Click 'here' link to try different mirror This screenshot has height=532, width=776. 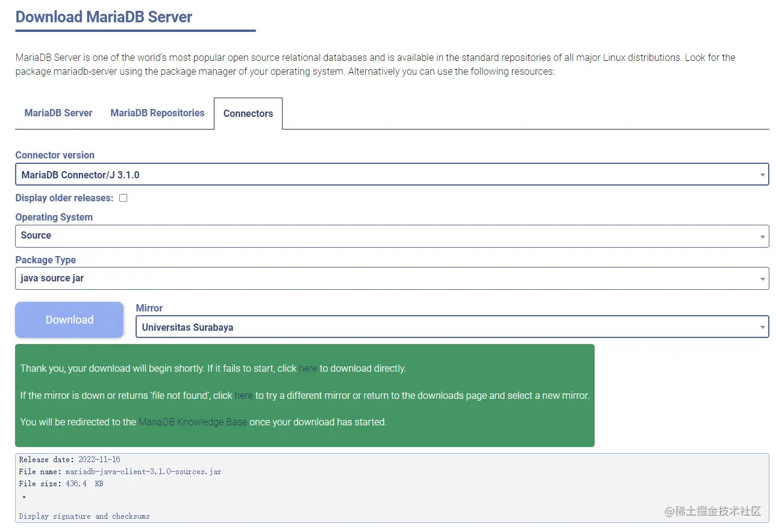[x=243, y=395]
